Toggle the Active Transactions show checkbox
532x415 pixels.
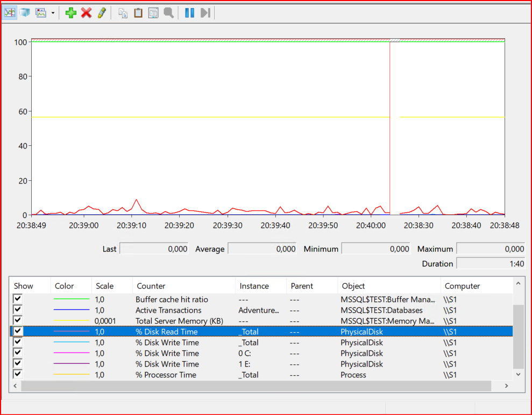[18, 310]
